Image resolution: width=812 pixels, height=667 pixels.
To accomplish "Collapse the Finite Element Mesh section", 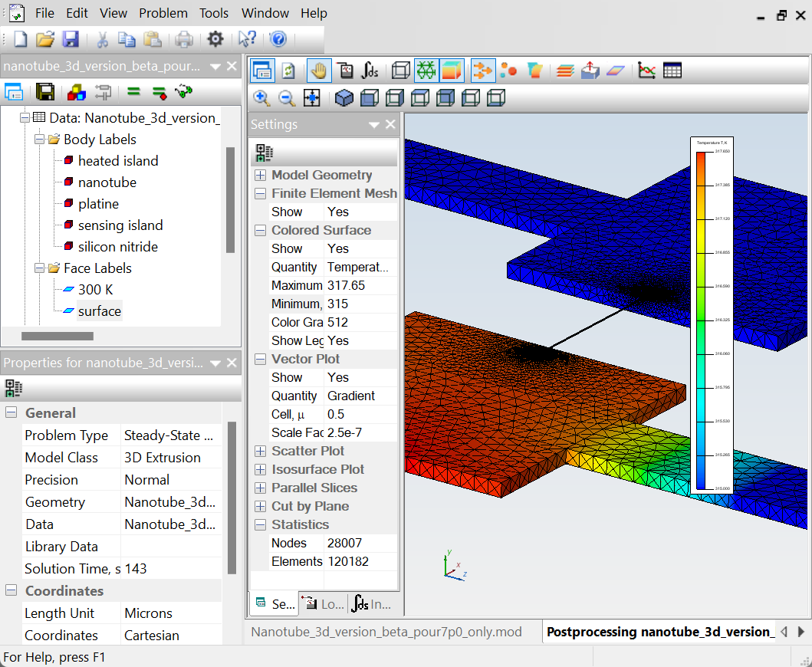I will pos(260,194).
